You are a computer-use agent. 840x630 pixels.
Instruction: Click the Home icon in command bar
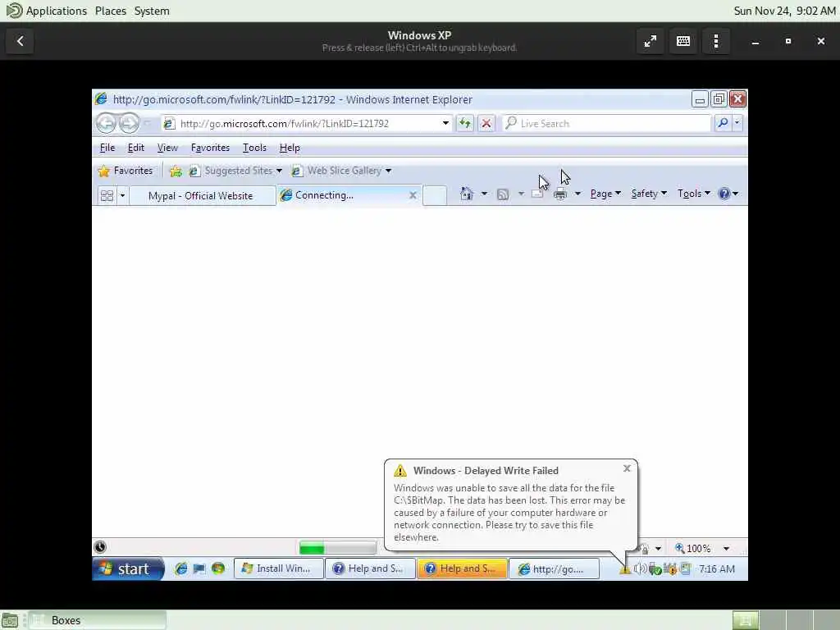pos(467,194)
